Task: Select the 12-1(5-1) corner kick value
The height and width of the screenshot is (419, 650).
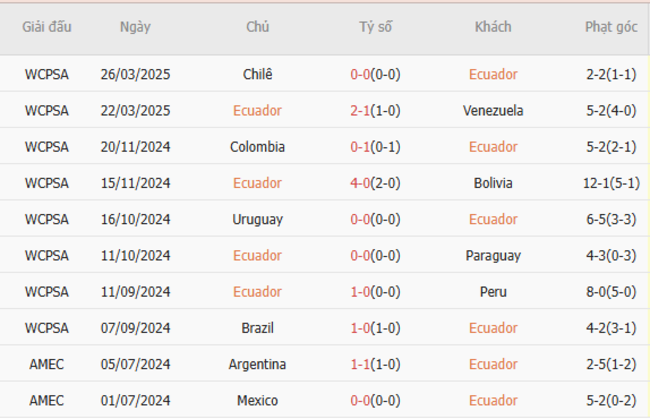Action: 611,183
